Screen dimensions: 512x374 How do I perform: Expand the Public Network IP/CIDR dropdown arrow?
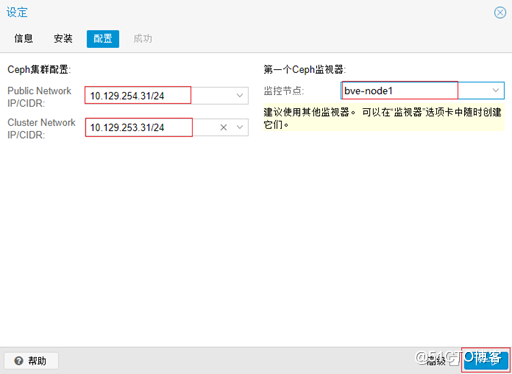pyautogui.click(x=240, y=96)
